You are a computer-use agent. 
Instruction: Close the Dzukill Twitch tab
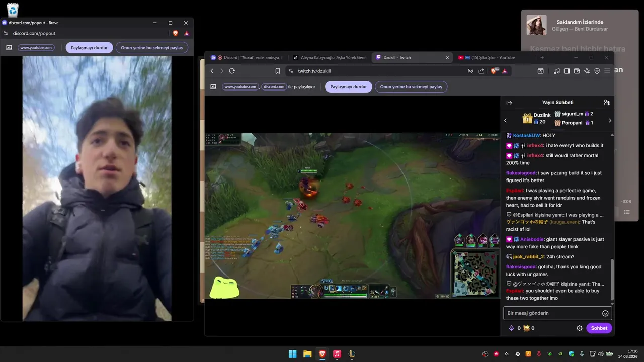tap(447, 57)
